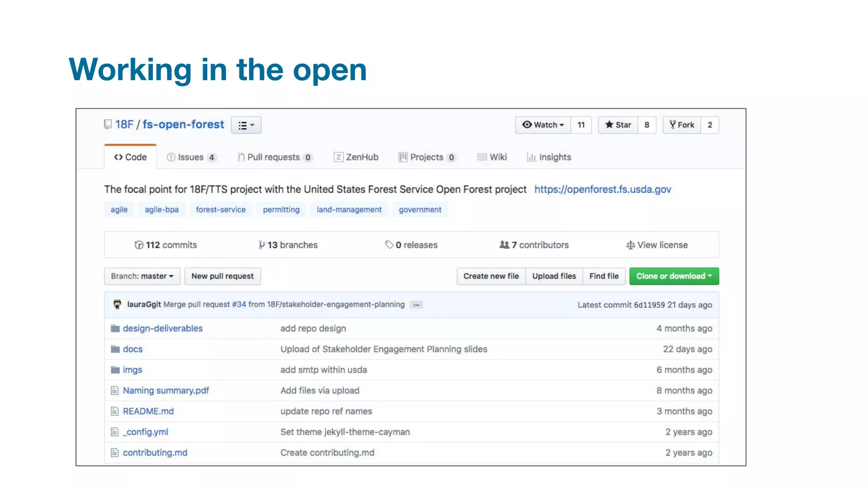868x488 pixels.
Task: Select the forest-service topic tag
Action: [x=220, y=210]
